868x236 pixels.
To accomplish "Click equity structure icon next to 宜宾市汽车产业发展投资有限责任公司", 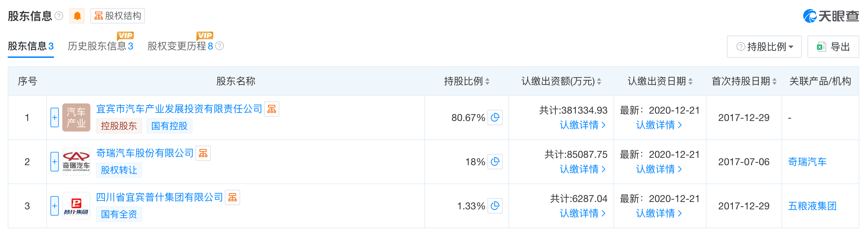I will click(x=272, y=109).
